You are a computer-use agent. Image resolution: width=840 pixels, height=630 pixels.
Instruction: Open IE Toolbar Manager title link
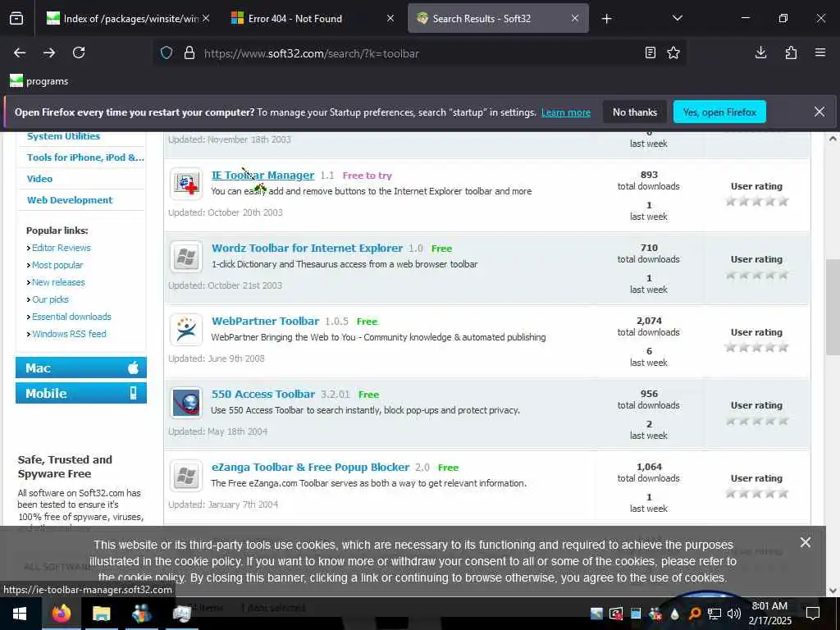pos(263,176)
